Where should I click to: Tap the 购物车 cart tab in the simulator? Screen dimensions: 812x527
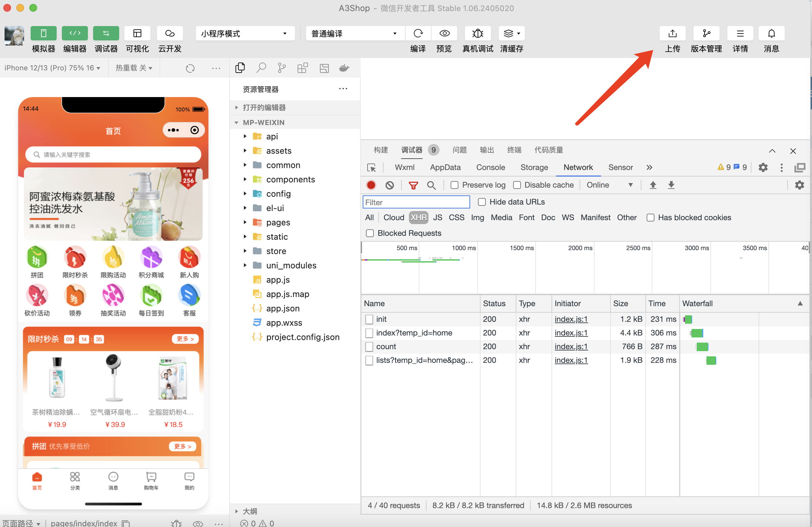151,481
